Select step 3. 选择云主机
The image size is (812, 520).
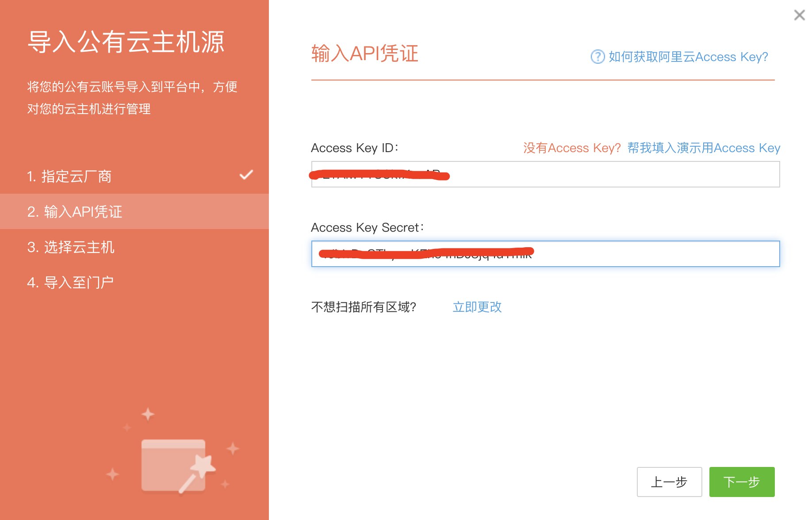(x=71, y=247)
